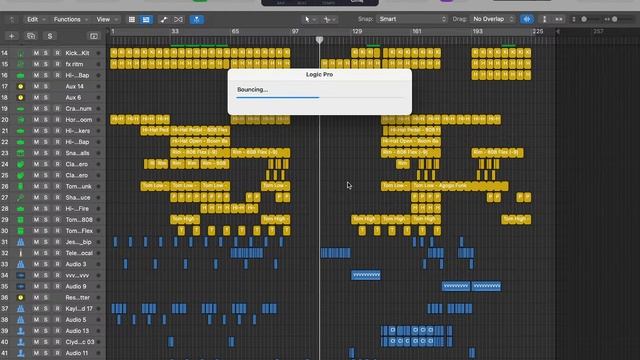
Task: Select track name Hi-…Fire
Action: coord(77,209)
